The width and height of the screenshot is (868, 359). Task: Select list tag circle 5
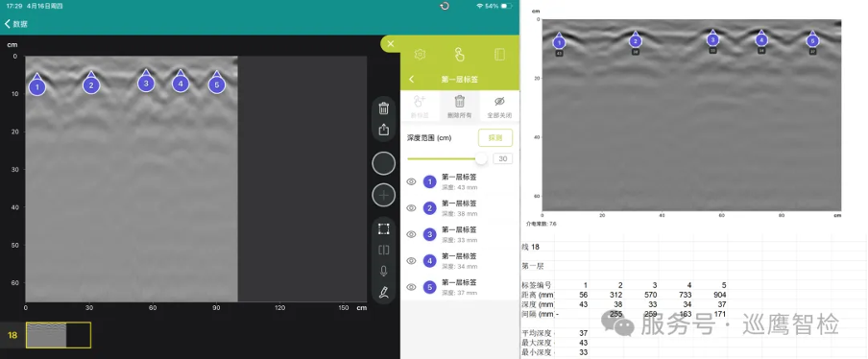(x=429, y=287)
